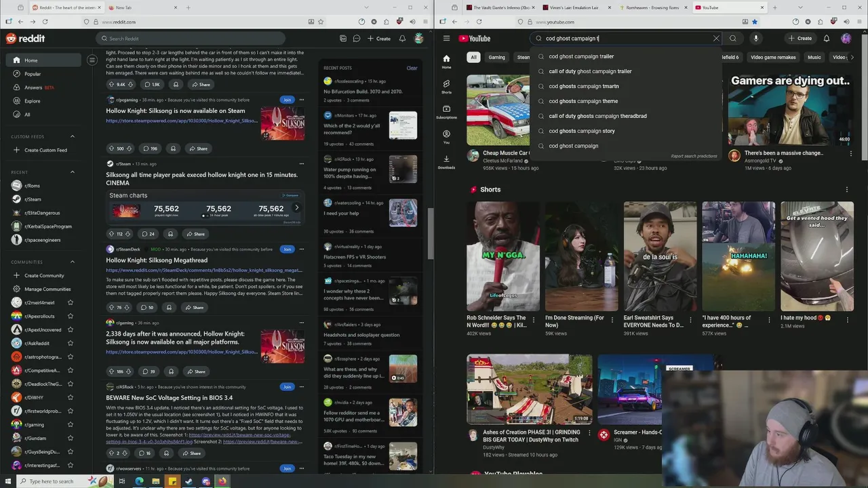The height and width of the screenshot is (488, 868).
Task: Select the Gaming chip on YouTube
Action: (496, 58)
